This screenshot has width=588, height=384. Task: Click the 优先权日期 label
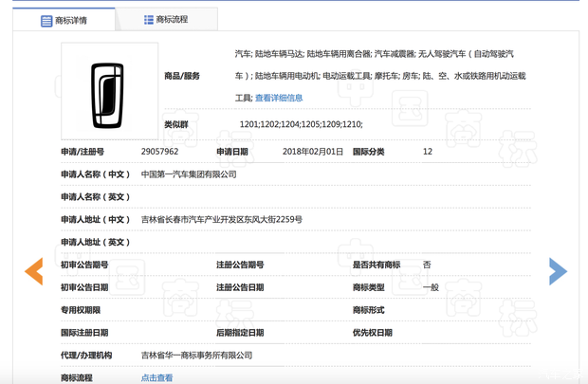point(373,333)
